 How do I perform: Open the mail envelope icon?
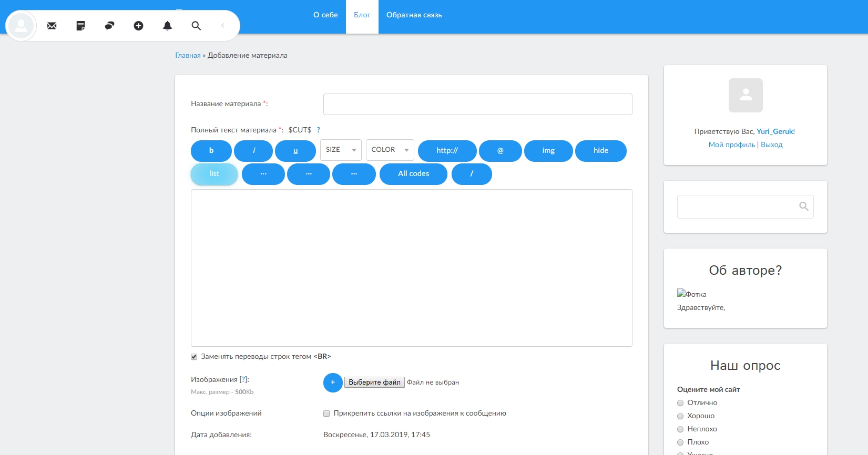(52, 26)
